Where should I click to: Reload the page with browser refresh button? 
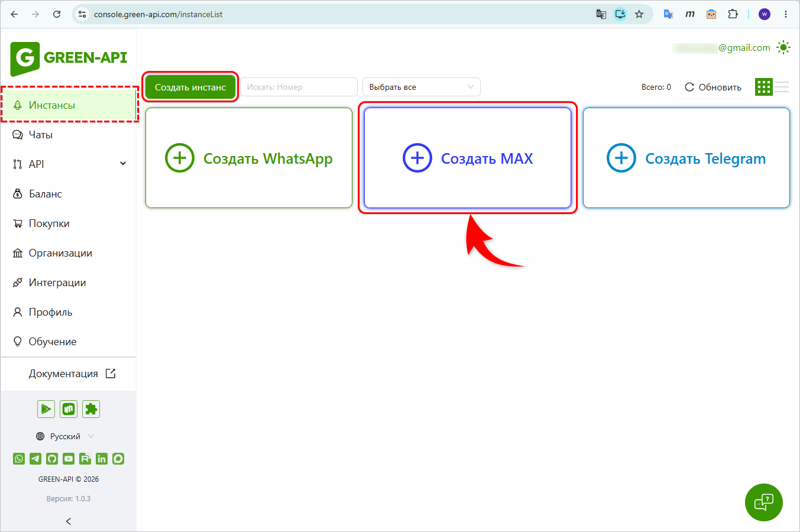click(57, 14)
